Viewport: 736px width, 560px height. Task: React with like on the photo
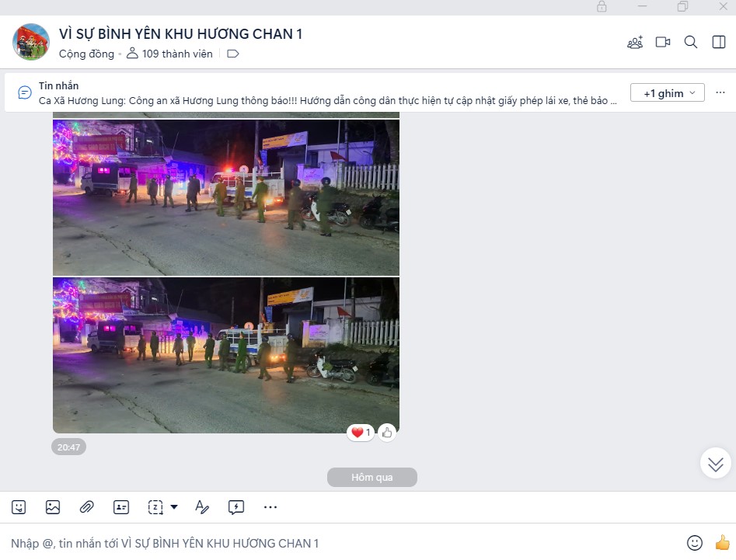coord(387,433)
